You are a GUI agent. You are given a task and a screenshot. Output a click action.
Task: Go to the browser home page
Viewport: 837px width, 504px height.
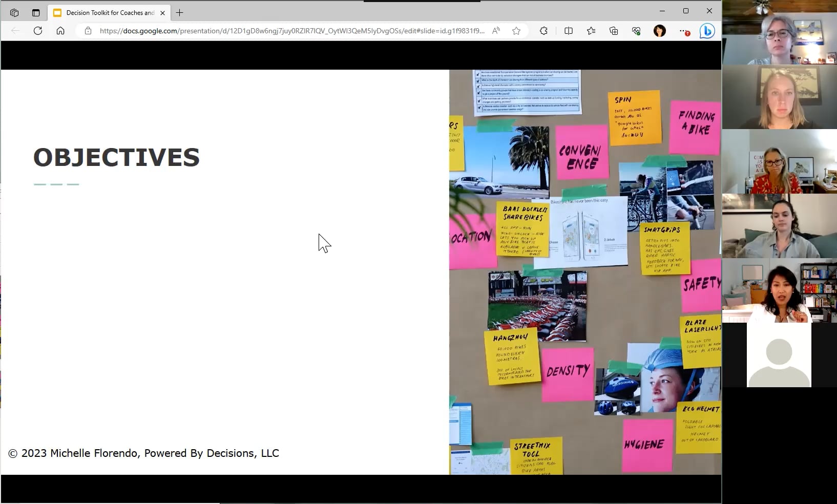(60, 31)
